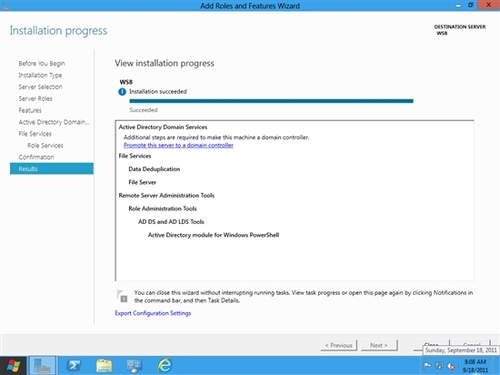Screen dimensions: 500x375
Task: Click the notification flag icon near wizard note
Action: 122,296
